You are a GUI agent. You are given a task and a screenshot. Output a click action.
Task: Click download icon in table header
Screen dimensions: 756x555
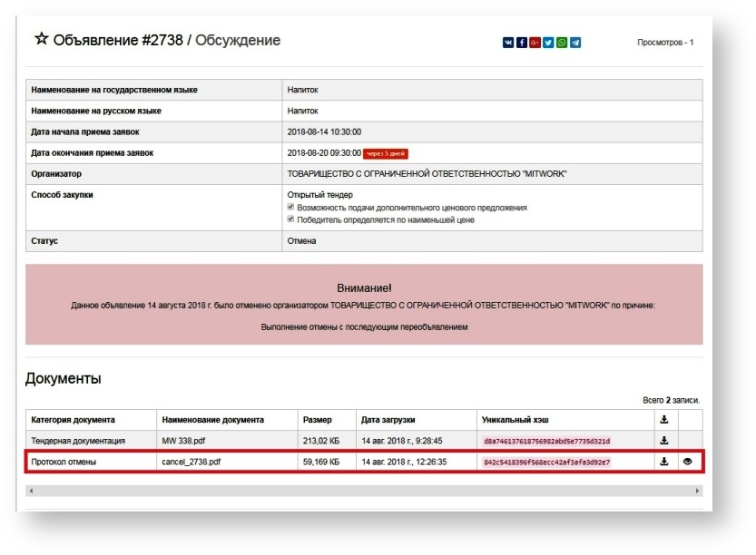(x=664, y=420)
